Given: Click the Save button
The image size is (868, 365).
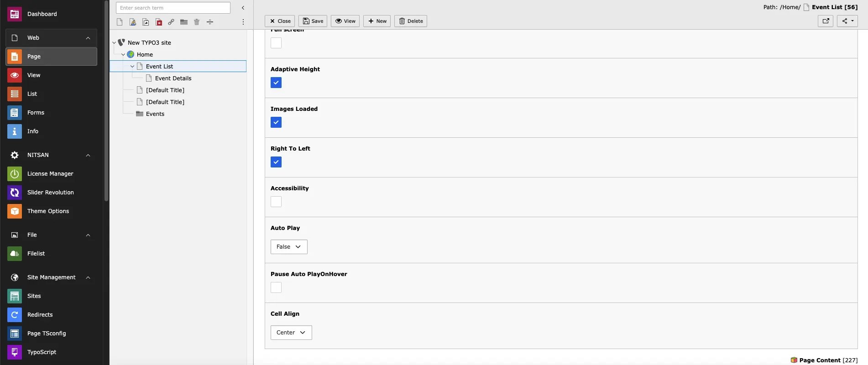Looking at the screenshot, I should click(x=313, y=21).
